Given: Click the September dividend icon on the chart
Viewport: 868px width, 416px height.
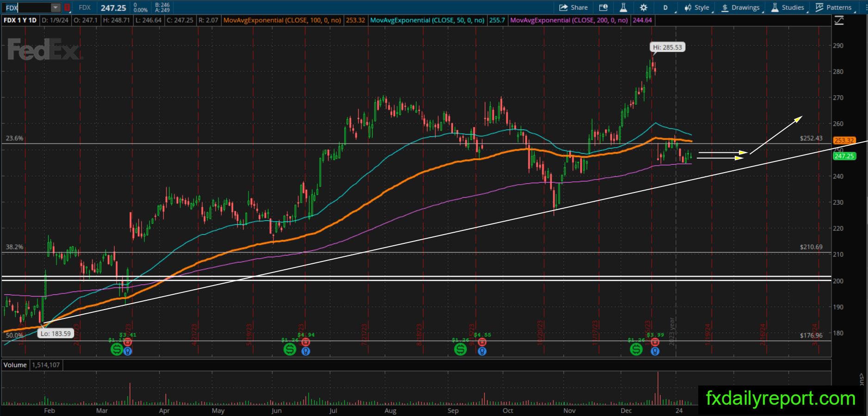Looking at the screenshot, I should click(460, 349).
